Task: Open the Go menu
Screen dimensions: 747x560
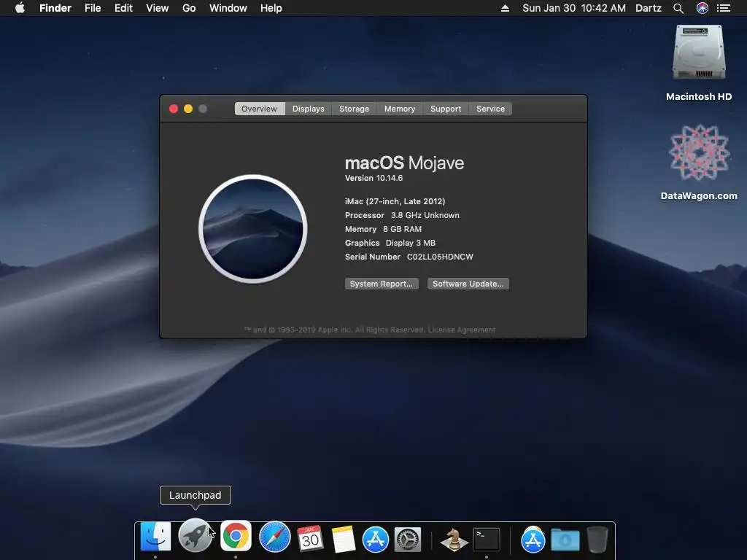Action: pos(189,8)
